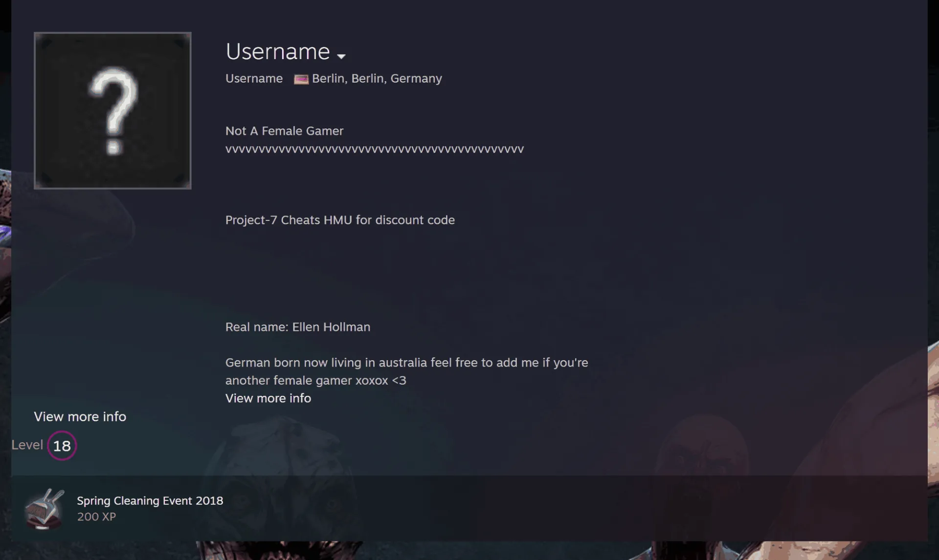Open the View more info link under the bio

coord(268,398)
